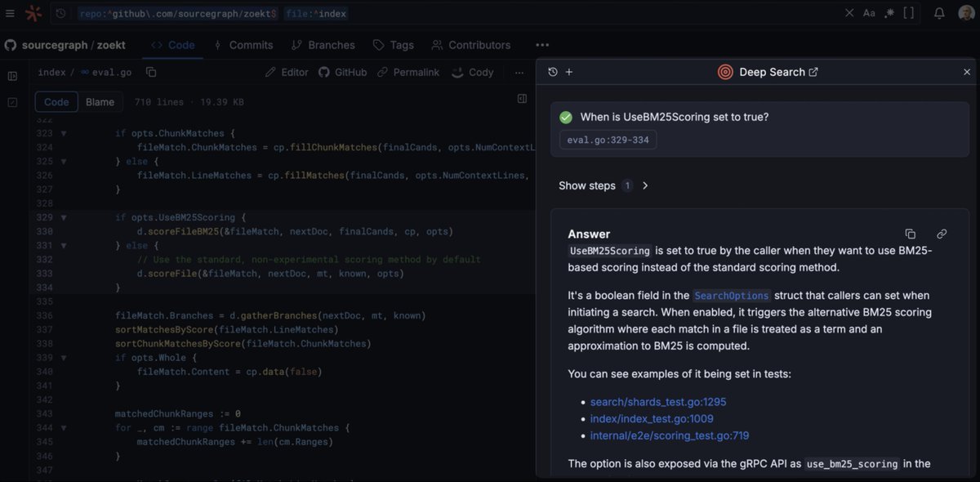Expand Show steps

[x=604, y=185]
